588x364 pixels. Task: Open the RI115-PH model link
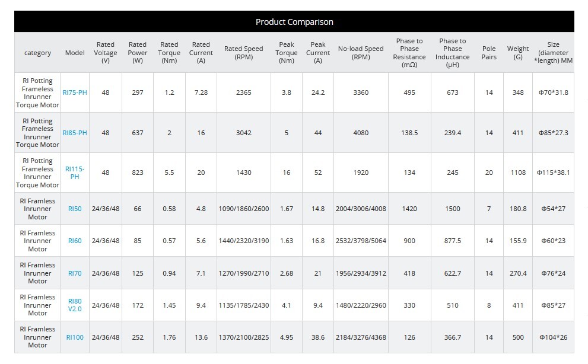75,173
